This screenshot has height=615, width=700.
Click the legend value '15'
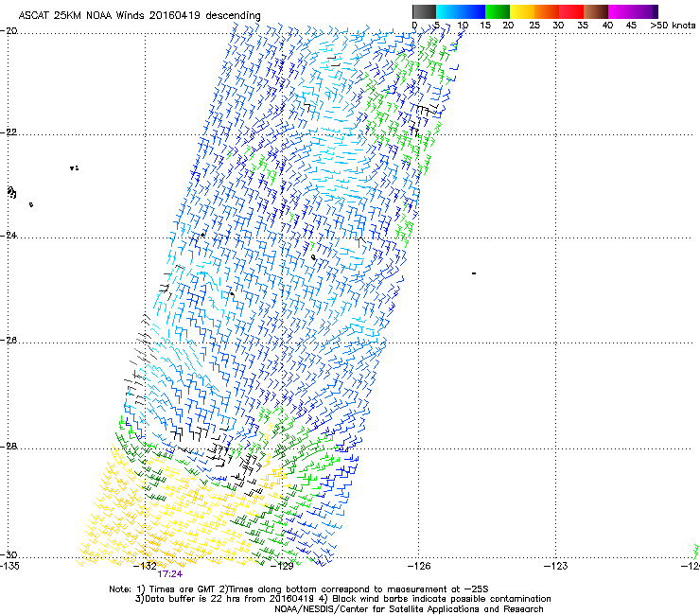click(485, 26)
